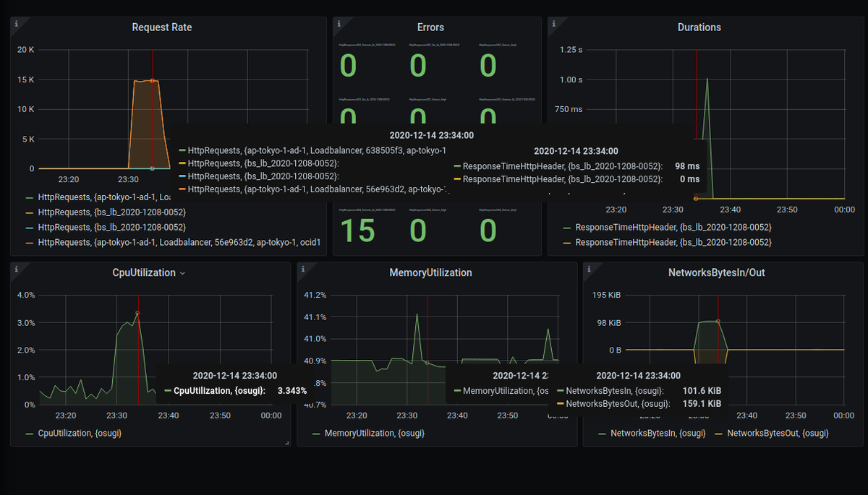Toggle NetworksBytesOut {osugi} legend series
The height and width of the screenshot is (495, 868).
coord(778,433)
